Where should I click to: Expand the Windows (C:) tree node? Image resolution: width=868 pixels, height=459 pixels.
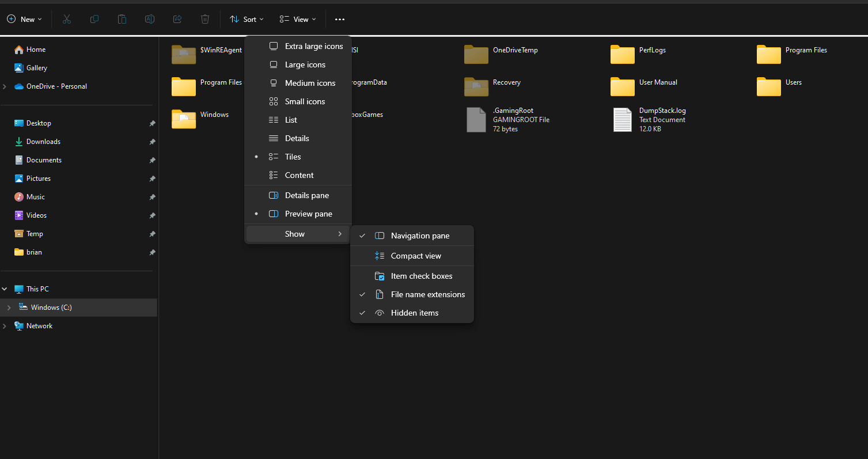(9, 308)
